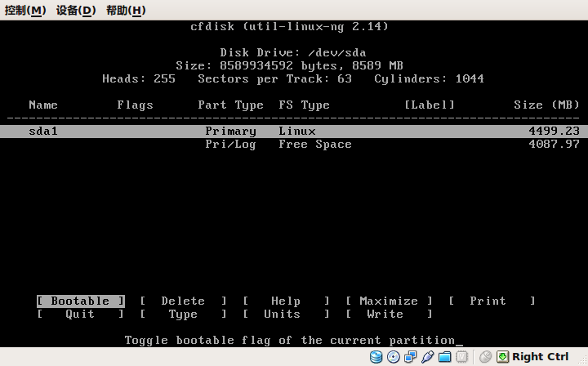Select the sda1 partition row
The image size is (588, 366).
[x=294, y=132]
